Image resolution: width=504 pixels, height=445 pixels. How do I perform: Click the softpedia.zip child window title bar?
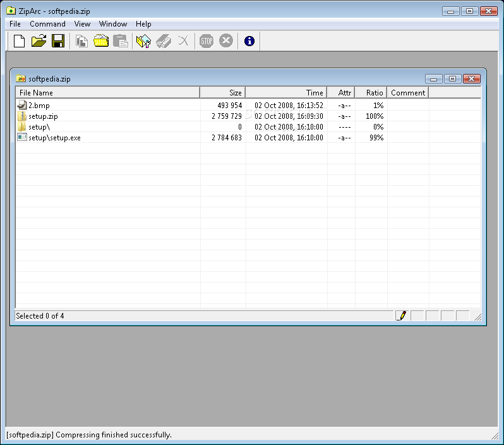(248, 78)
